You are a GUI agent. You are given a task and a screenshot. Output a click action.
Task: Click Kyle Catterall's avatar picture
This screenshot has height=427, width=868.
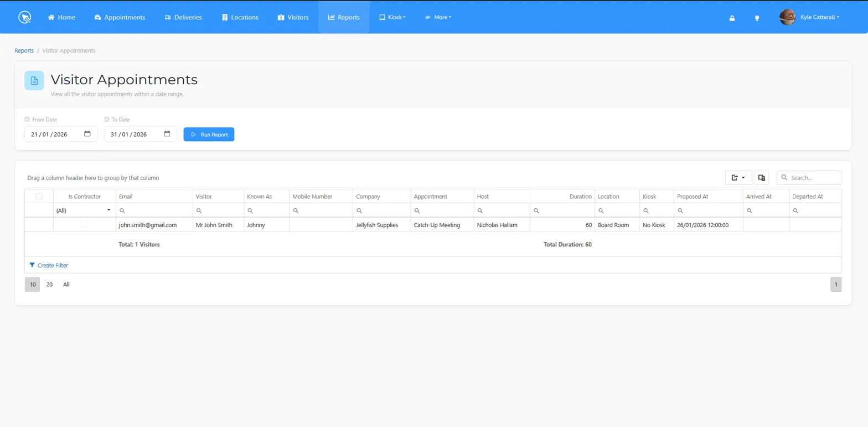click(x=787, y=17)
